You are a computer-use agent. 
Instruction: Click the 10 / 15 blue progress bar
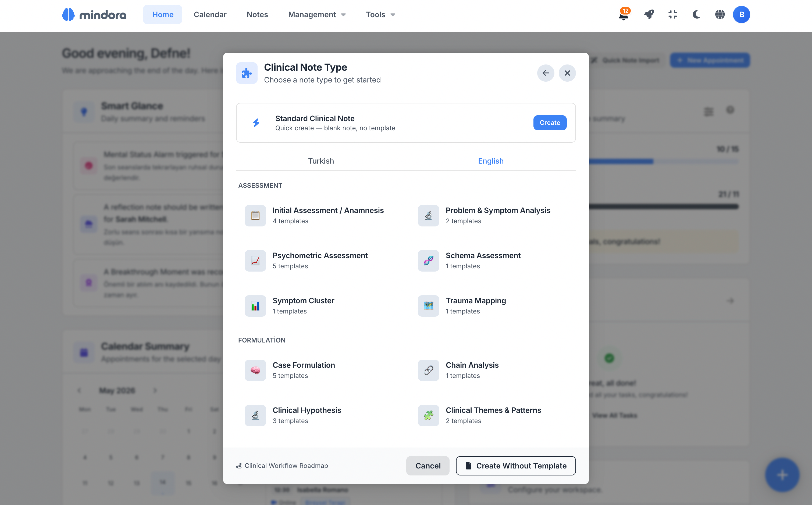coord(663,161)
